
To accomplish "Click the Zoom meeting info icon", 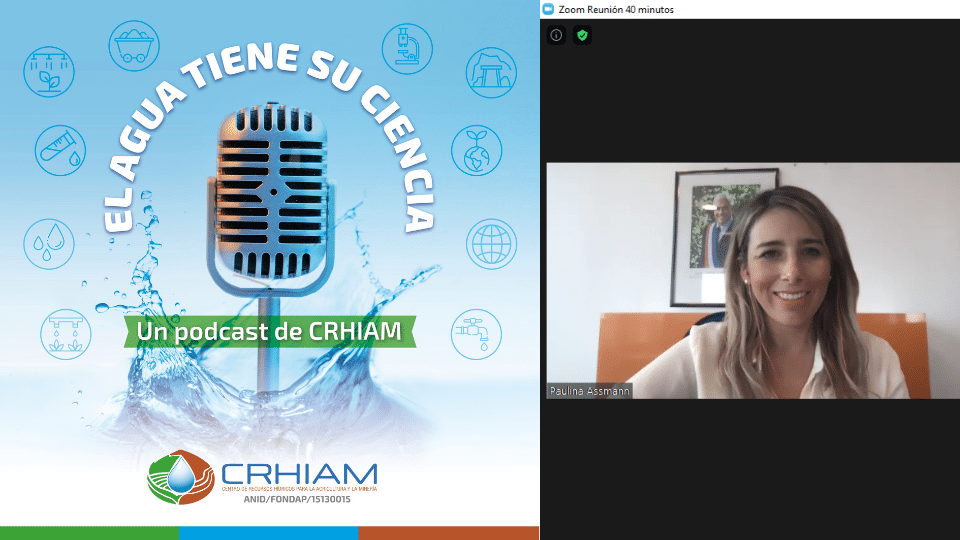I will 556,36.
